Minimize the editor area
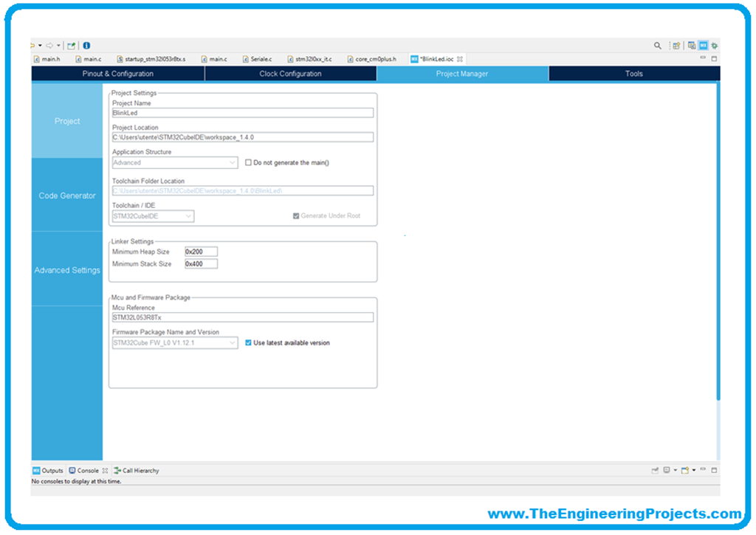Viewport: 756px width, 535px height. click(703, 58)
